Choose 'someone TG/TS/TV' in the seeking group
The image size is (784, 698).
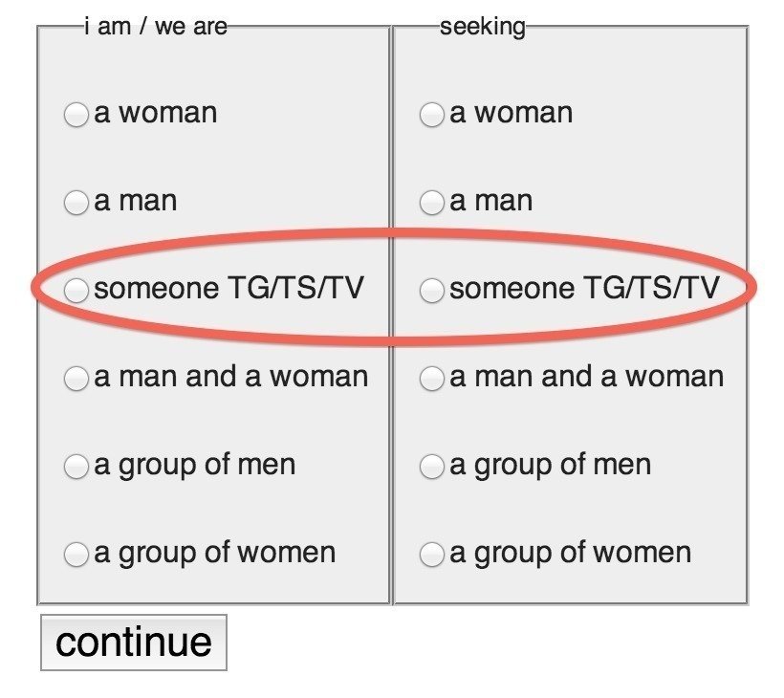431,291
